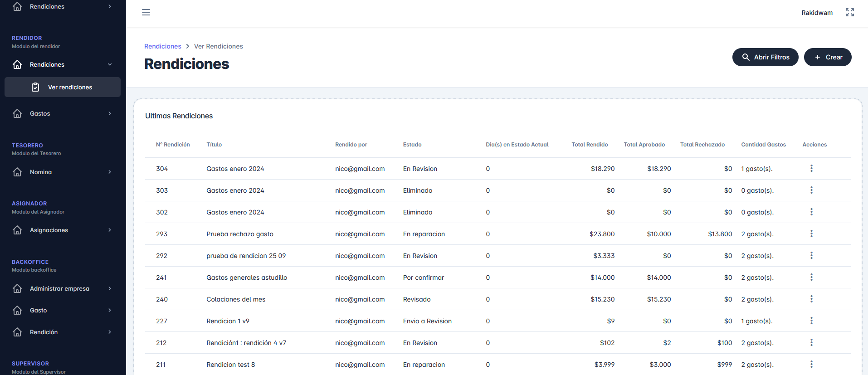Expand Administrar empresa submenu
The width and height of the screenshot is (868, 375).
coord(109,288)
